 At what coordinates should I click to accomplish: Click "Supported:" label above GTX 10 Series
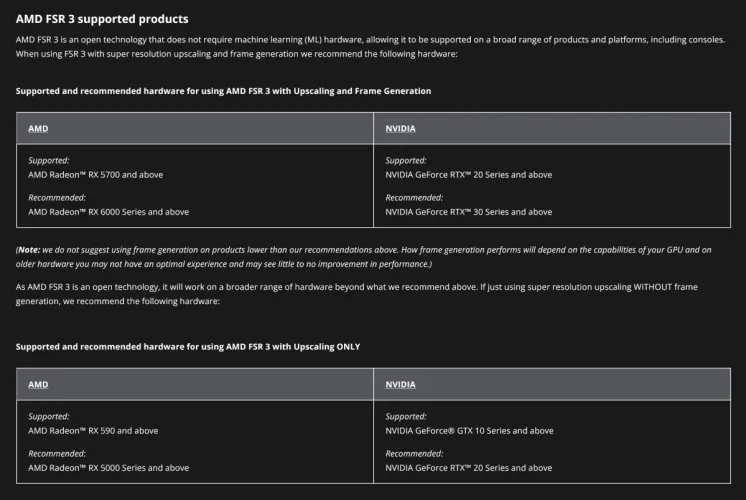(406, 416)
